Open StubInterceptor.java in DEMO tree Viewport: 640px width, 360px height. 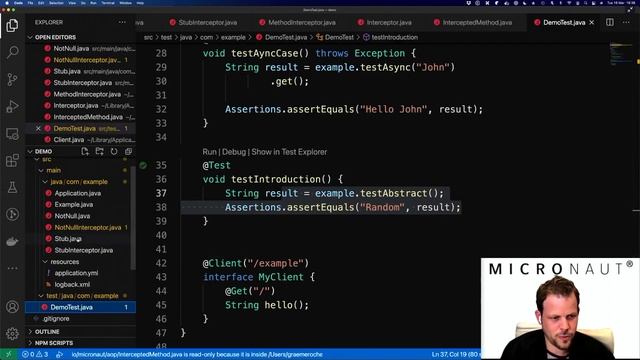(x=84, y=250)
